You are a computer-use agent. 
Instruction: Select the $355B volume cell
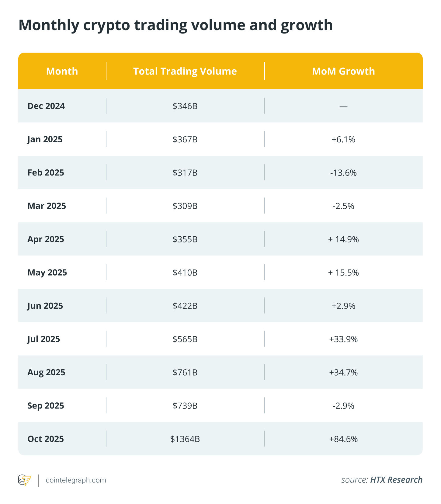pyautogui.click(x=185, y=239)
